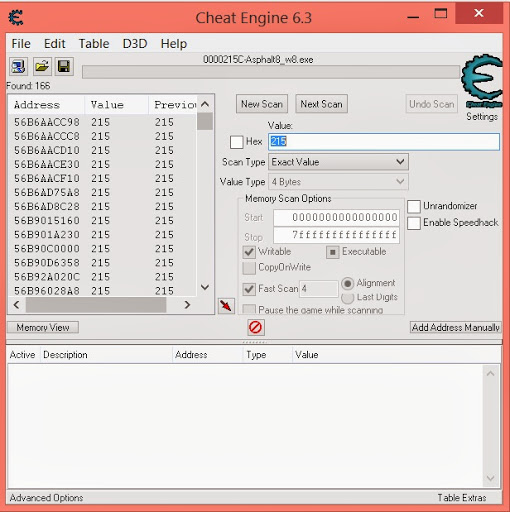
Task: Open the Scan Type dropdown
Action: point(338,162)
